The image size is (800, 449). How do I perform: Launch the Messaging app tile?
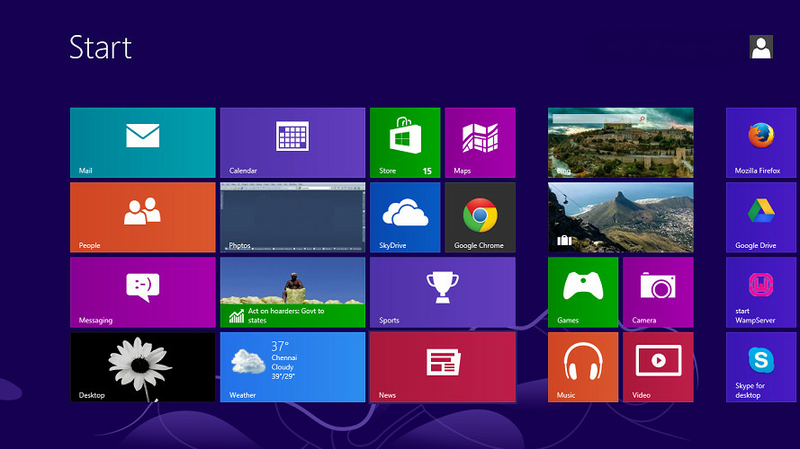point(142,292)
